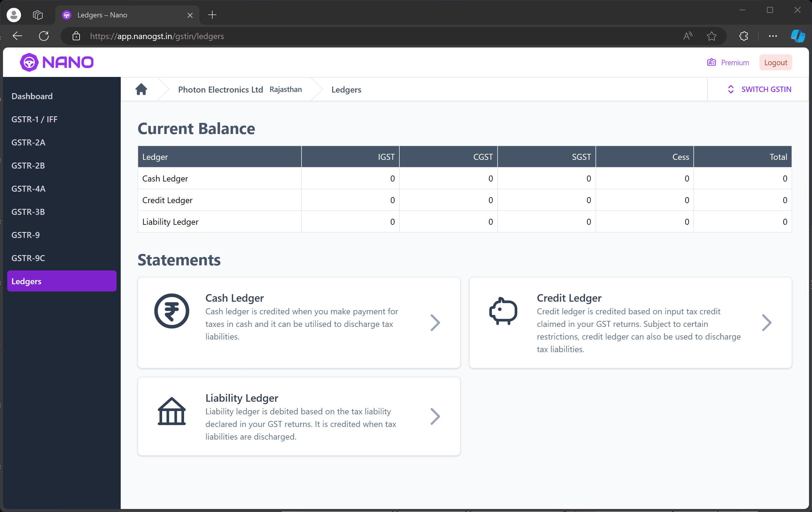Click the favorites star icon in address bar
The height and width of the screenshot is (512, 812).
[x=712, y=37]
